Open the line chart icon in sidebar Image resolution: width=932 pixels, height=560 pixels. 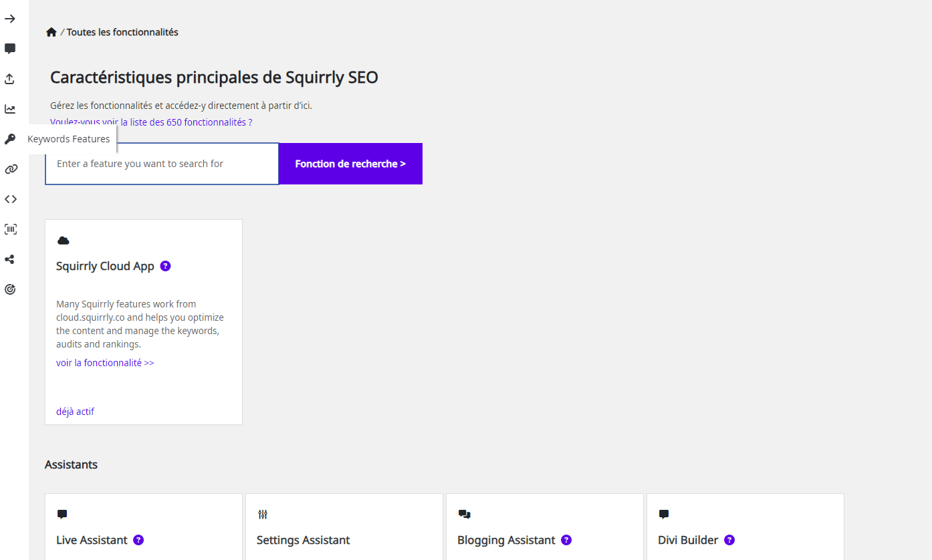10,109
